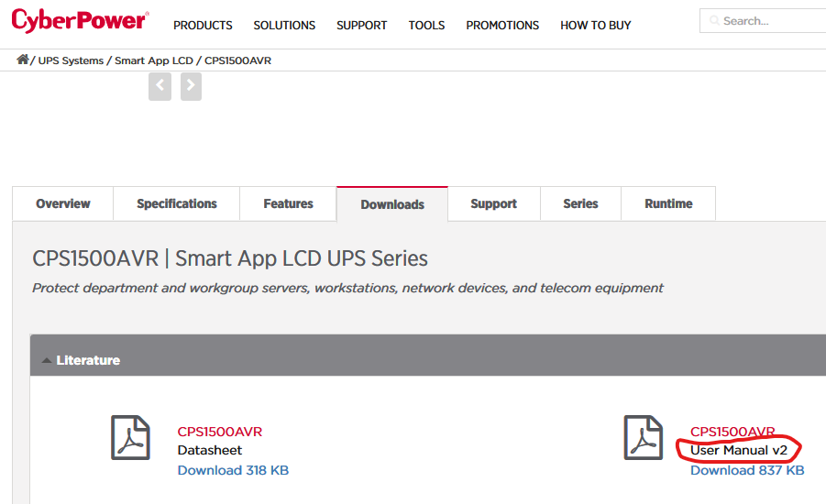This screenshot has width=826, height=504.
Task: Click the CyberPower logo
Action: tap(80, 21)
